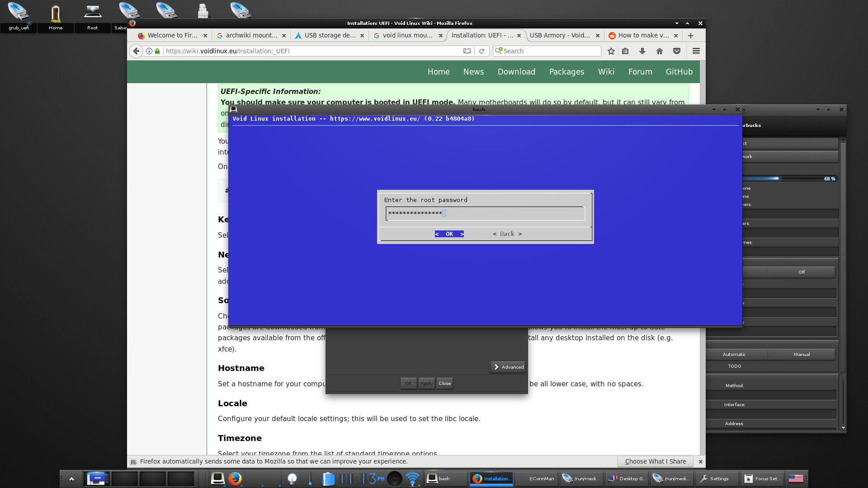Open GitHub in Void wiki navigation
This screenshot has width=868, height=488.
[679, 72]
